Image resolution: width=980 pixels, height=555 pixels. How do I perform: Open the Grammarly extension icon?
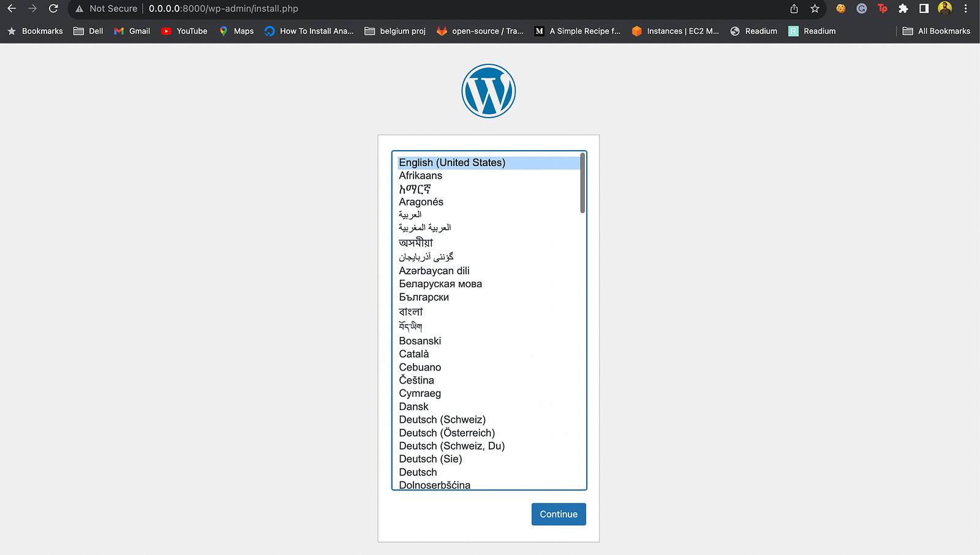pyautogui.click(x=862, y=9)
